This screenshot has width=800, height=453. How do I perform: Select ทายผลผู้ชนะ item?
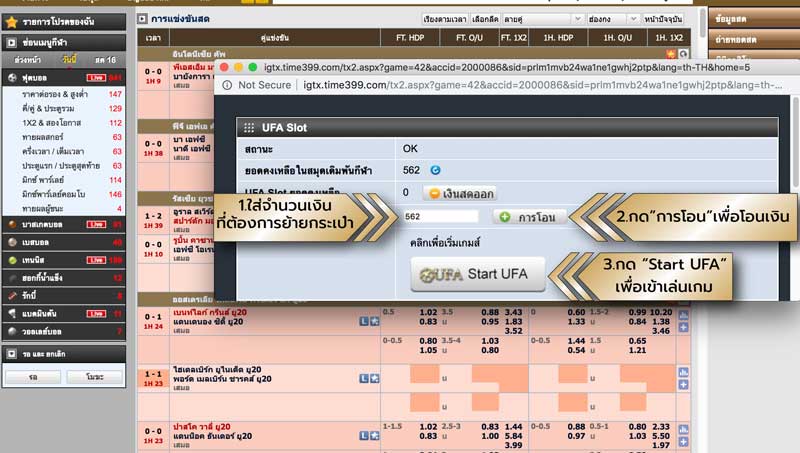point(64,208)
